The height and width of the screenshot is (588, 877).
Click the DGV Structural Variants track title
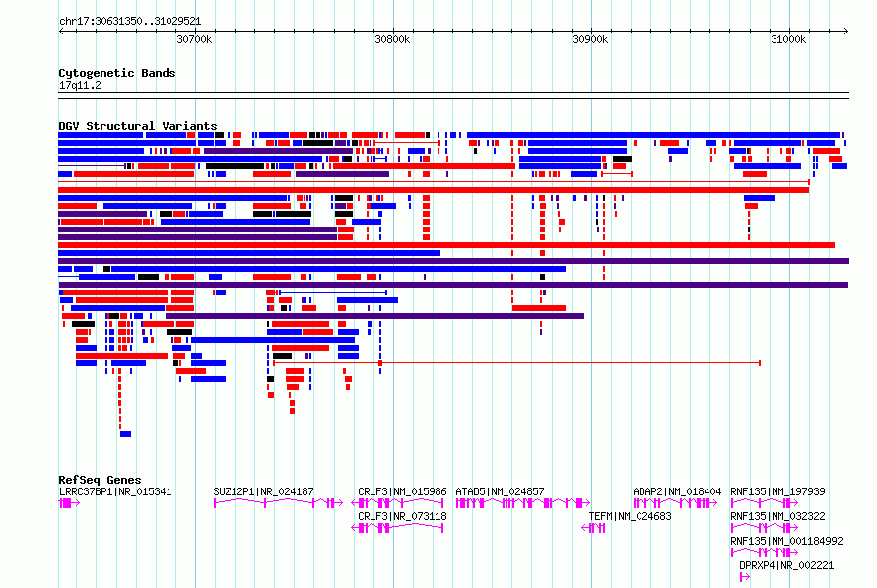pyautogui.click(x=138, y=126)
